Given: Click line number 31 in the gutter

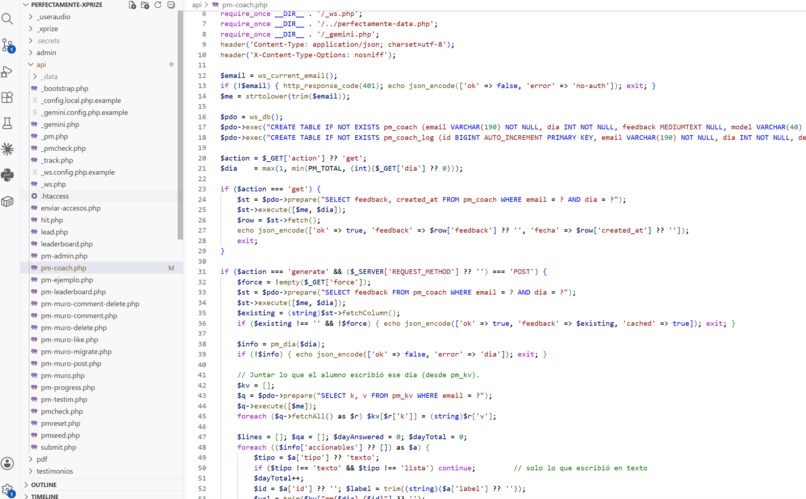Looking at the screenshot, I should click(x=202, y=271).
